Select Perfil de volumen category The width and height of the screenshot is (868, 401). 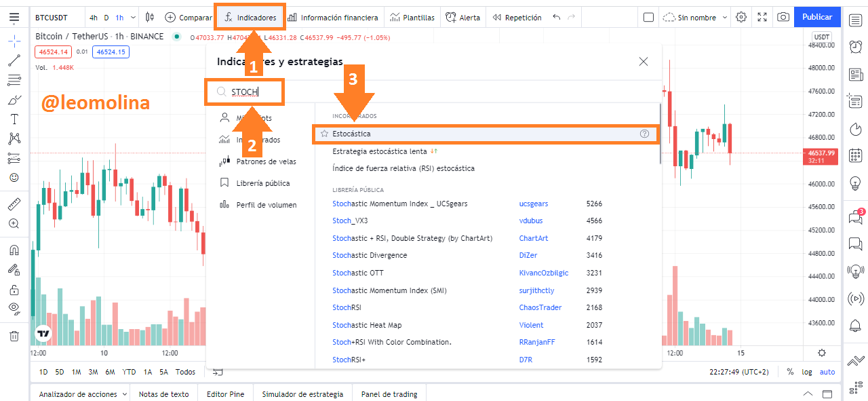click(258, 204)
